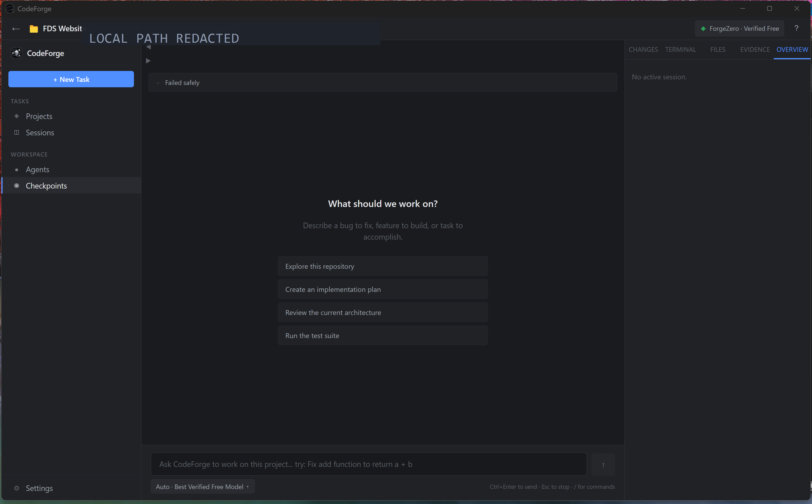This screenshot has height=504, width=812.
Task: Switch to the CHANGES tab
Action: [x=643, y=49]
